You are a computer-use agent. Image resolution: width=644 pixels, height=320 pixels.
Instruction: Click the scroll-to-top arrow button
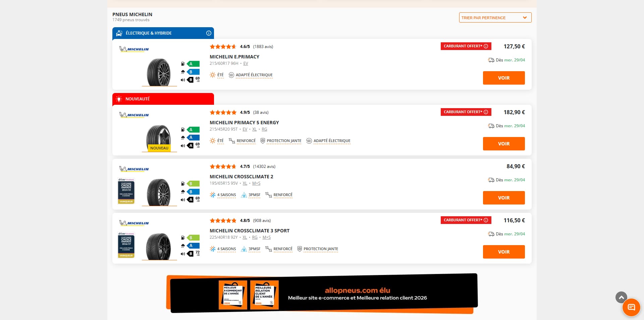click(621, 297)
